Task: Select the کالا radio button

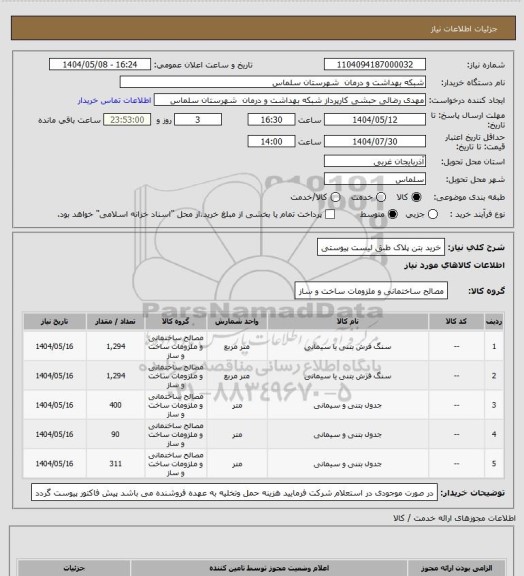Action: 416,197
